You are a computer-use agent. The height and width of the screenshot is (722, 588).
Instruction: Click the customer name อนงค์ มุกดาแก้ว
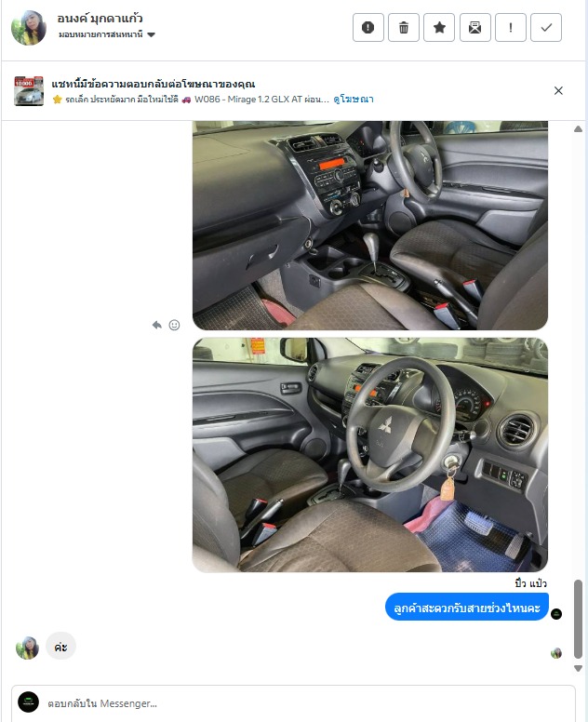pos(100,19)
